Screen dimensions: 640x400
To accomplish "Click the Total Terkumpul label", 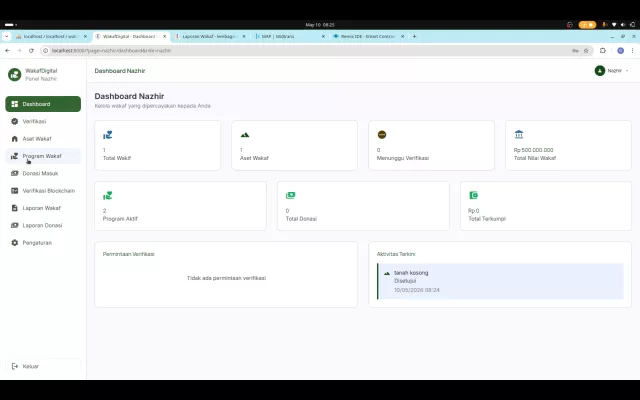I will [487, 219].
